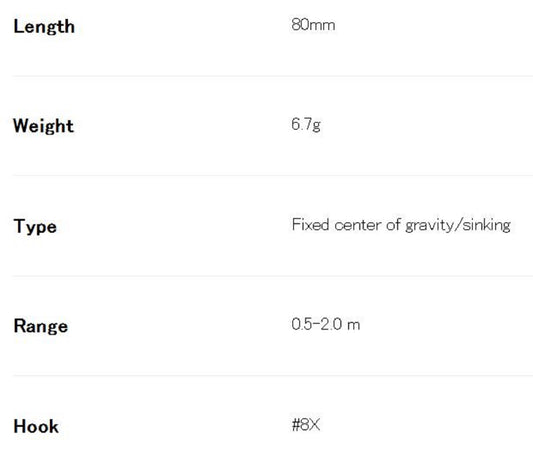533x462 pixels.
Task: Select the 0.5-2.0 m range value
Action: click(326, 324)
